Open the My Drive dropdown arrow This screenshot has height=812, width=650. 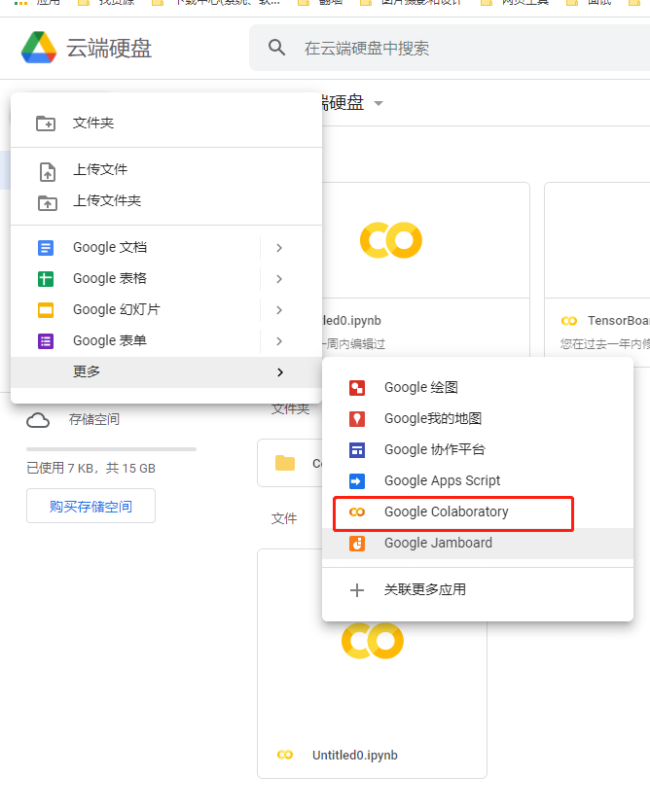pos(379,104)
